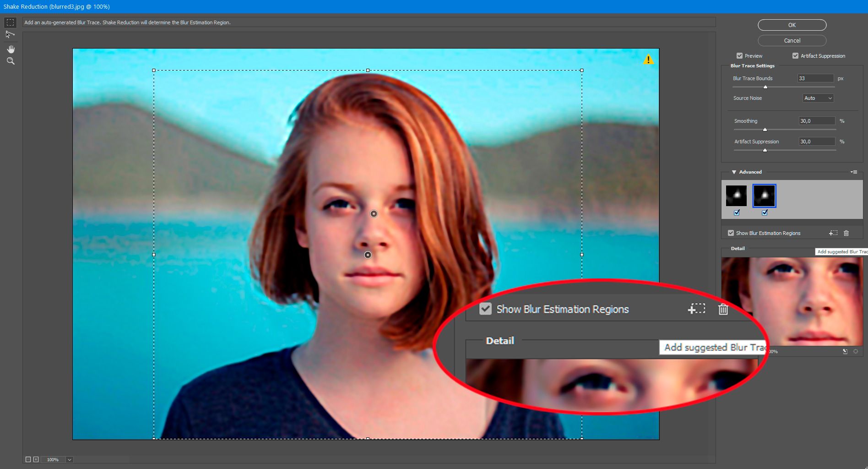Click the Cancel button
868x469 pixels.
click(792, 40)
